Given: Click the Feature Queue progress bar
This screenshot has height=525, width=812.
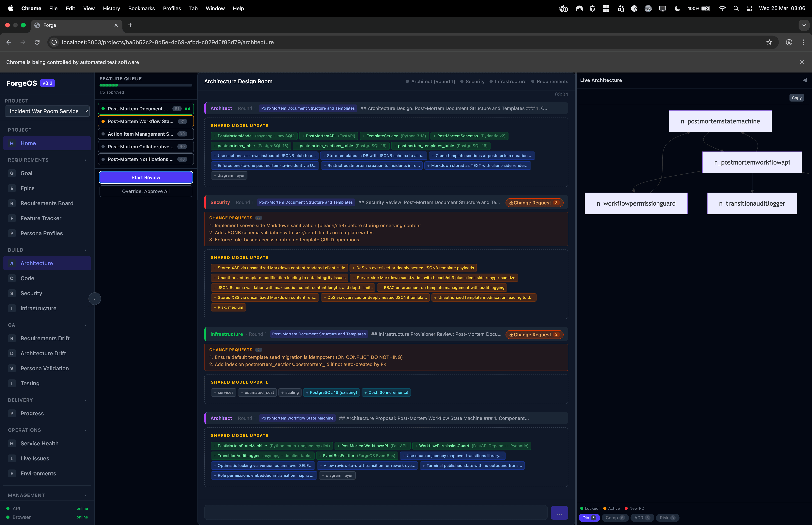Looking at the screenshot, I should coord(146,85).
